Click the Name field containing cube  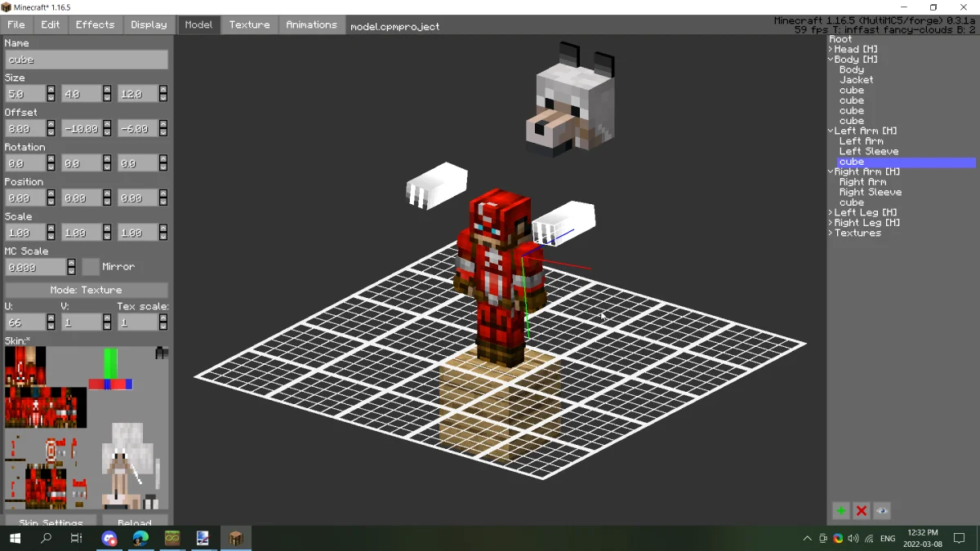click(x=86, y=60)
